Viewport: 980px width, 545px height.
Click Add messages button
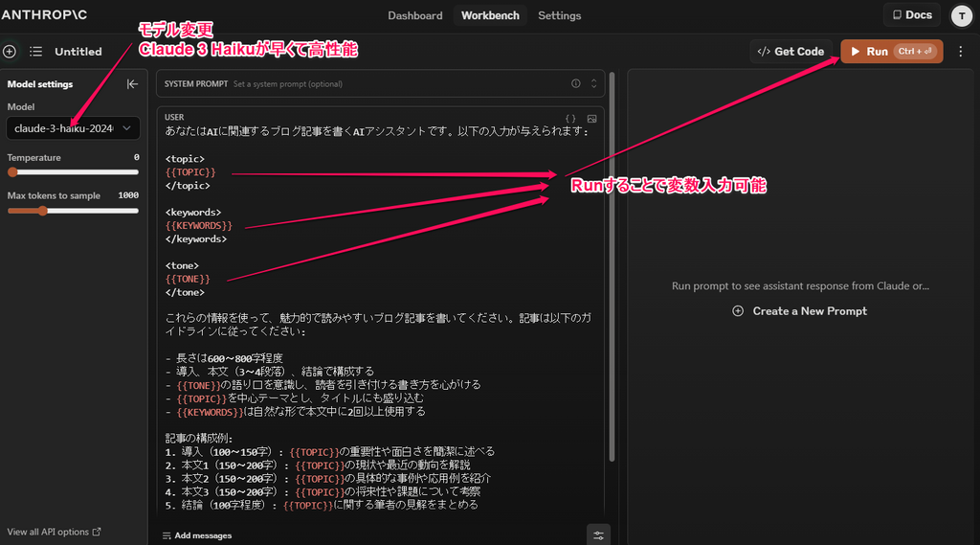[197, 535]
